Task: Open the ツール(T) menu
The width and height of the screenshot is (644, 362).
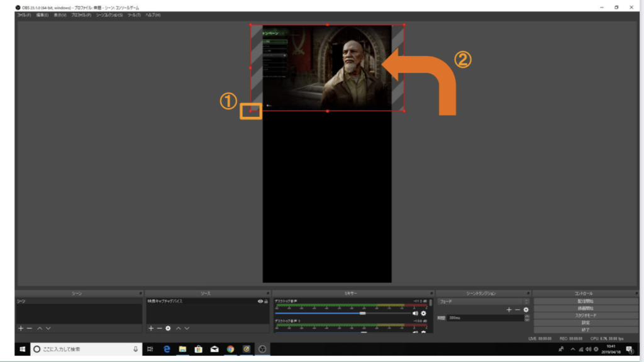Action: 133,14
